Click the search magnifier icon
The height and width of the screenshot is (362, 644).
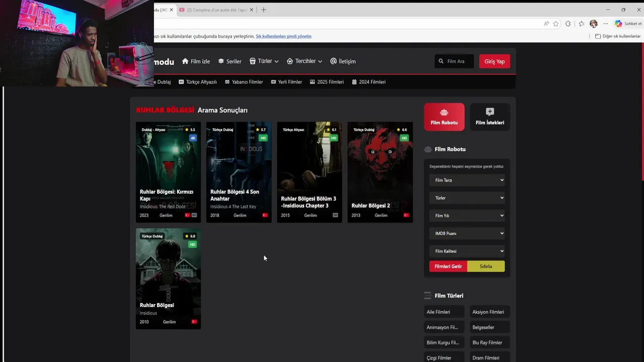(441, 61)
